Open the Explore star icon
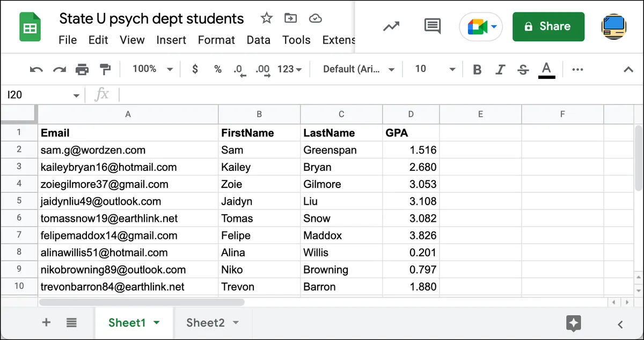This screenshot has height=340, width=644. 574,323
